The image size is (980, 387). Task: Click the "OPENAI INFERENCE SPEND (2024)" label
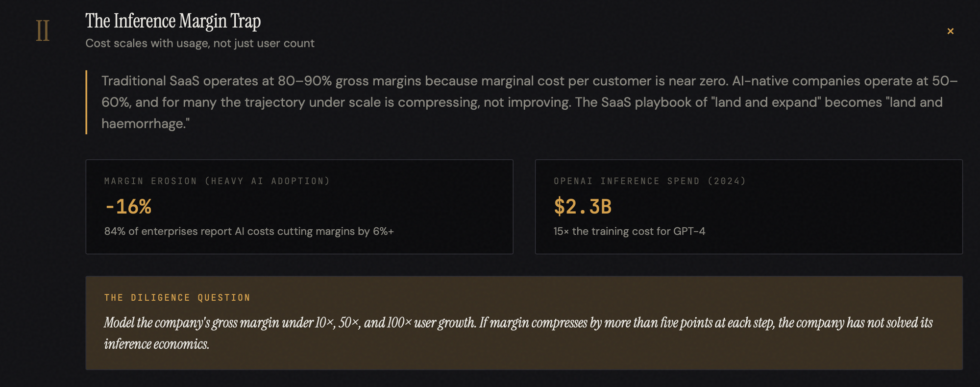[x=650, y=181]
